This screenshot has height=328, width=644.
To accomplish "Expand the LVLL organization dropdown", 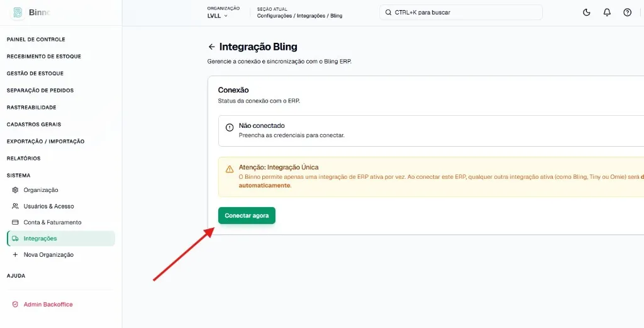I will pos(218,16).
